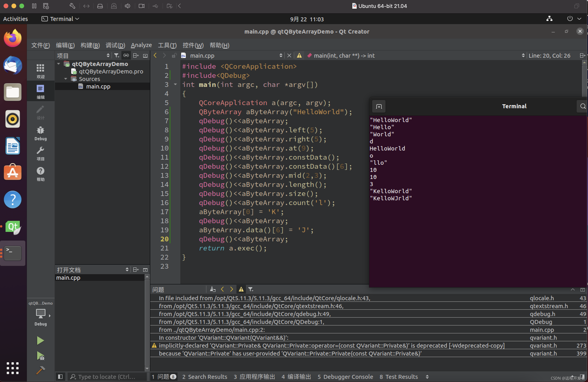
Task: Open output pane selector arrows
Action: coord(427,377)
